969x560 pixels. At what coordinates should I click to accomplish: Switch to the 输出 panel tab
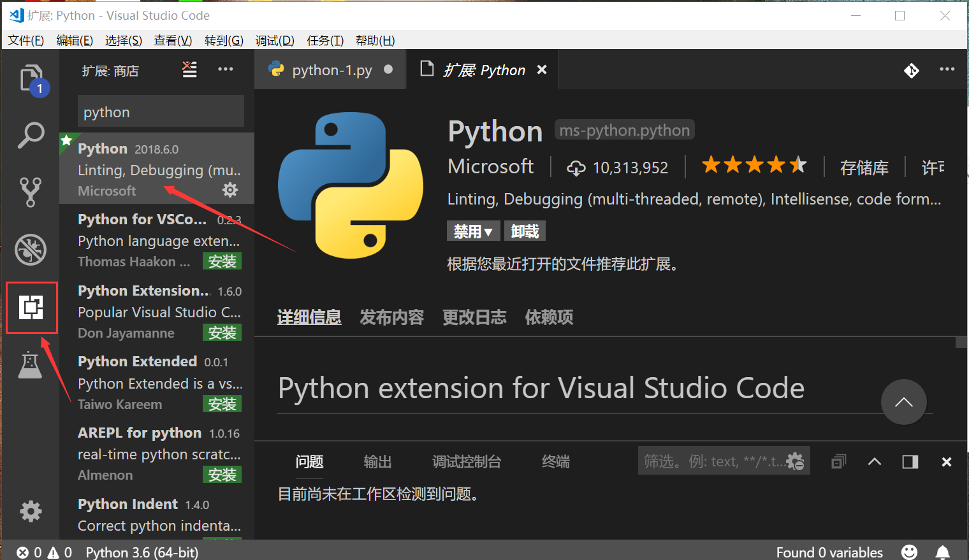(377, 461)
